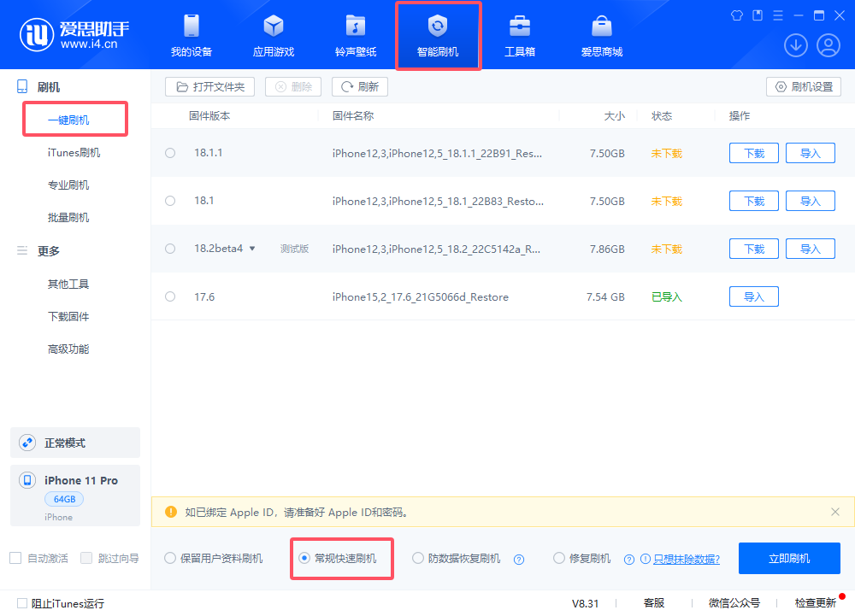Select 批量刷机 in the sidebar
Viewport: 855px width, 616px height.
(x=68, y=218)
